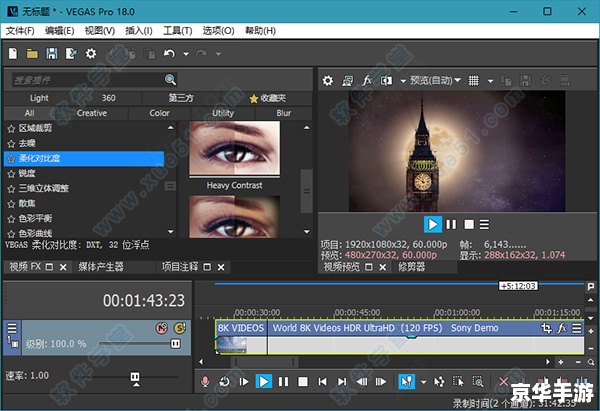This screenshot has width=600, height=411.
Task: Open the Tools menu
Action: (x=178, y=31)
